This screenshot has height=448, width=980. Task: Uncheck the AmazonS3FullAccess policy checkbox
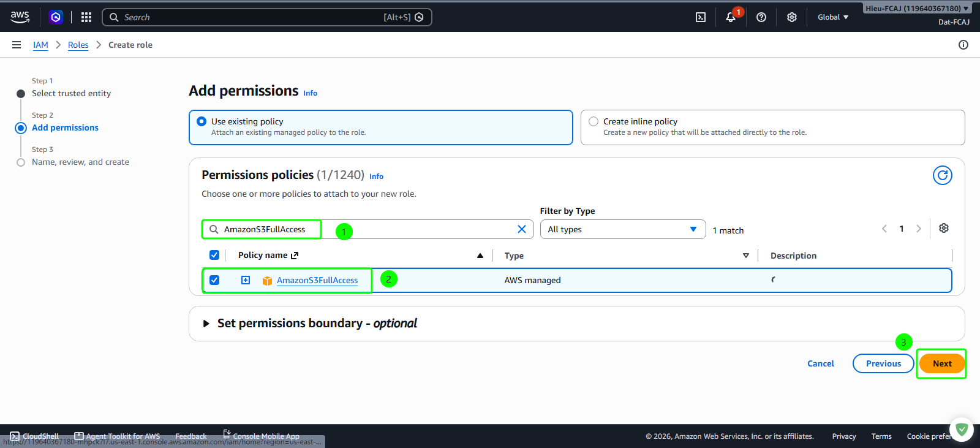tap(214, 280)
